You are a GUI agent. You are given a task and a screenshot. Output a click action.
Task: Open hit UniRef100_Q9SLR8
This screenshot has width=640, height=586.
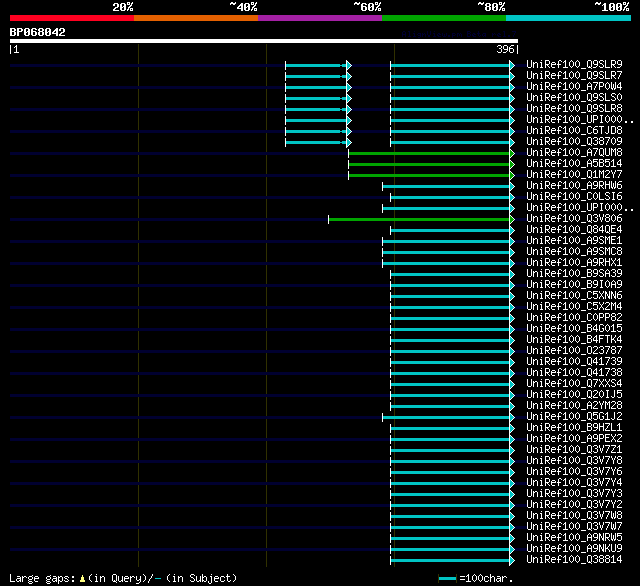click(574, 109)
